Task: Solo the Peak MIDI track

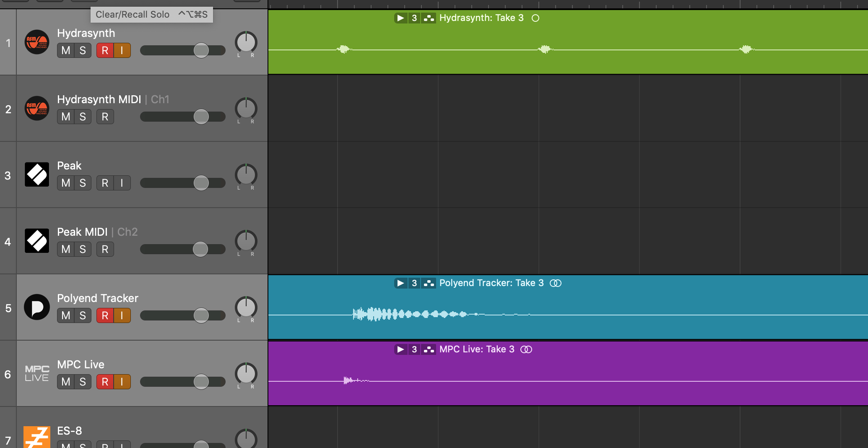Action: click(x=83, y=249)
